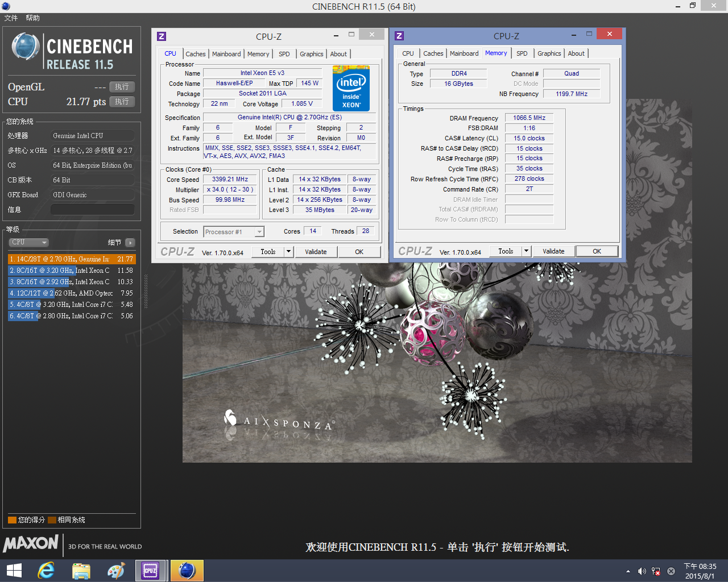The width and height of the screenshot is (728, 582).
Task: Click the volume speaker tray icon
Action: 642,571
